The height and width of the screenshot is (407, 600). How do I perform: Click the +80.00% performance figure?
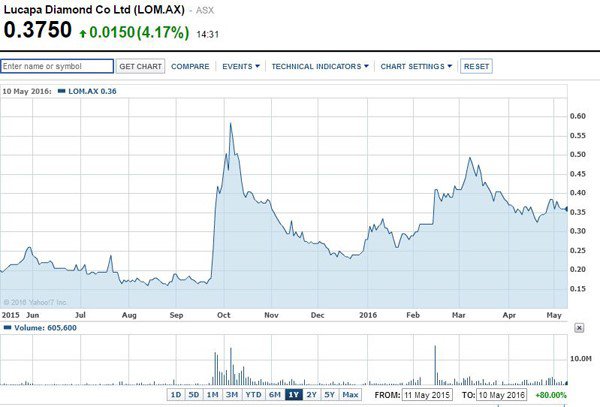[551, 395]
